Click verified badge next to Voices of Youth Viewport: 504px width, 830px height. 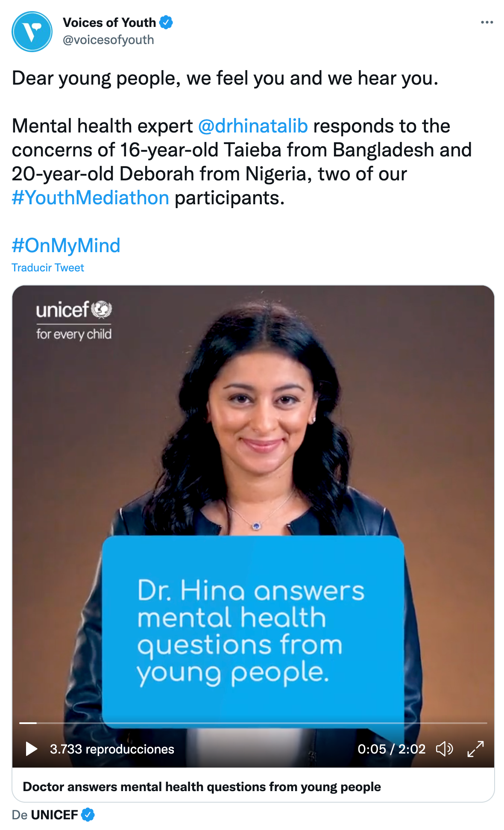[x=166, y=22]
